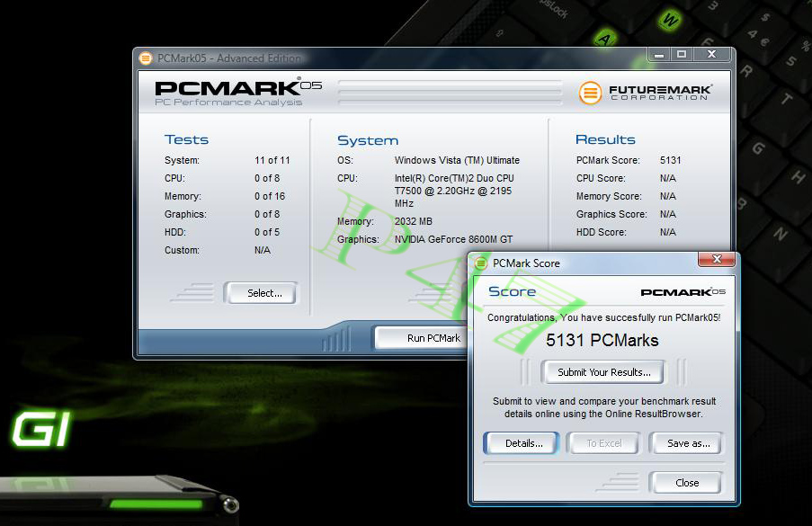Image resolution: width=812 pixels, height=526 pixels.
Task: Click 'Intel(R) Core(TM)2 Duo CPU' text
Action: pyautogui.click(x=454, y=178)
